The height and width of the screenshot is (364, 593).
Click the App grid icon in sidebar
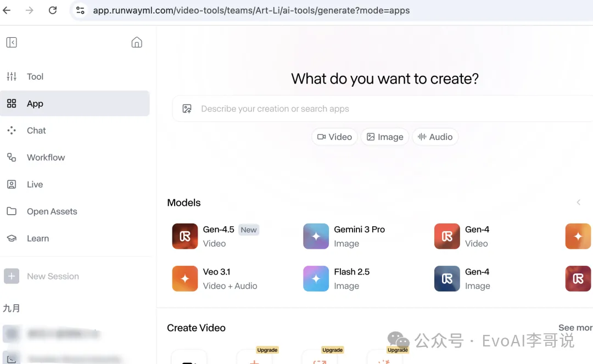12,103
